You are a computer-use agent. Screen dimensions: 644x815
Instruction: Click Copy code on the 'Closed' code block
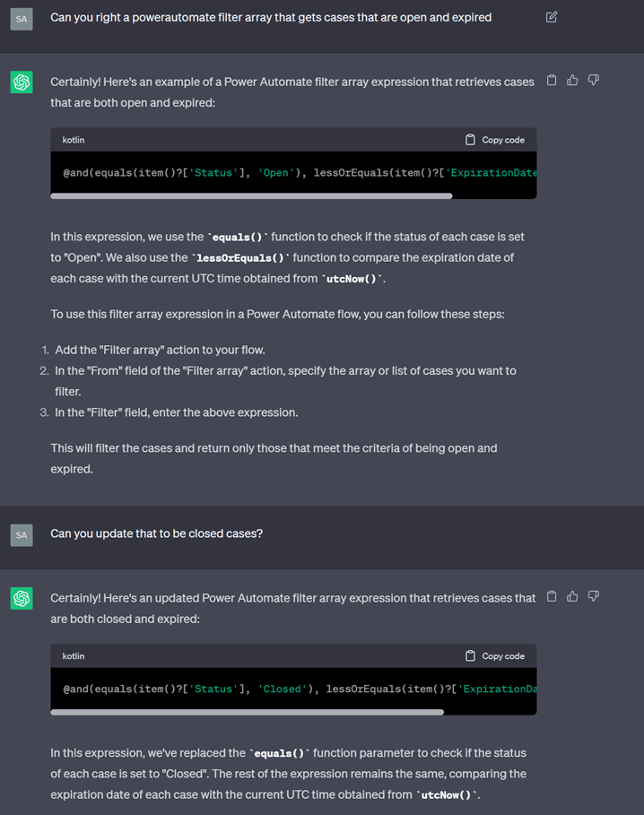[495, 656]
